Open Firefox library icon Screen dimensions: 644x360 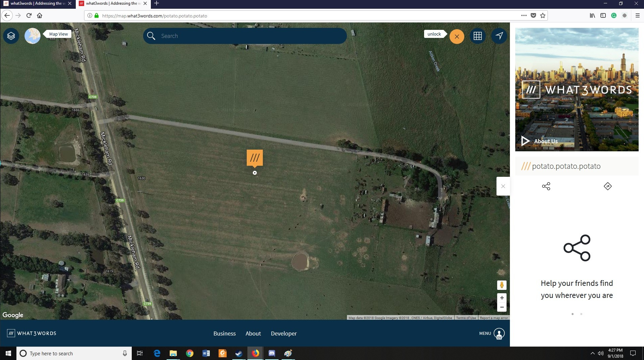[x=592, y=15]
